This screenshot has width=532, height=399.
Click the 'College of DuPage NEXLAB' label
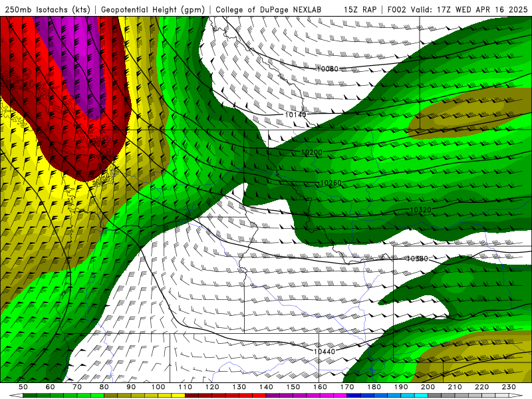[x=269, y=10]
